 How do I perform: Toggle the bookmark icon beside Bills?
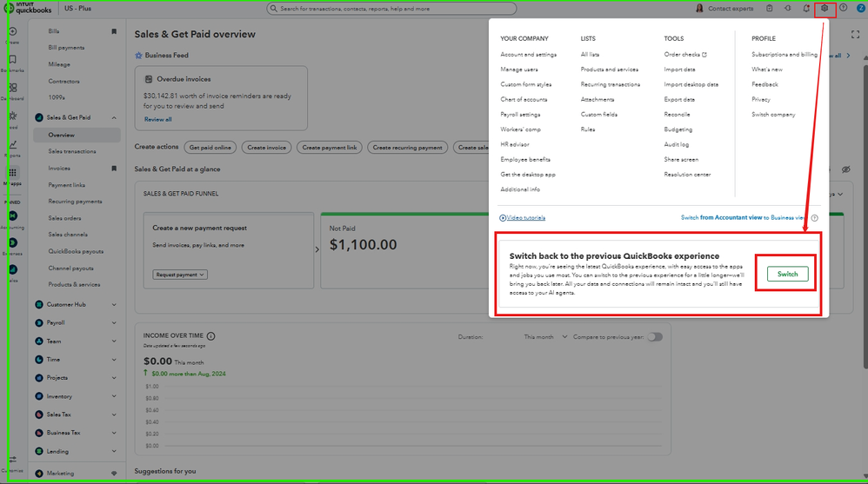pyautogui.click(x=114, y=31)
